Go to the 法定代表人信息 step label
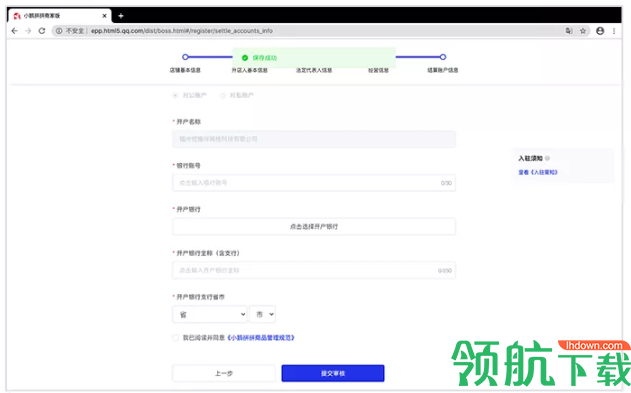631x393 pixels. (314, 70)
